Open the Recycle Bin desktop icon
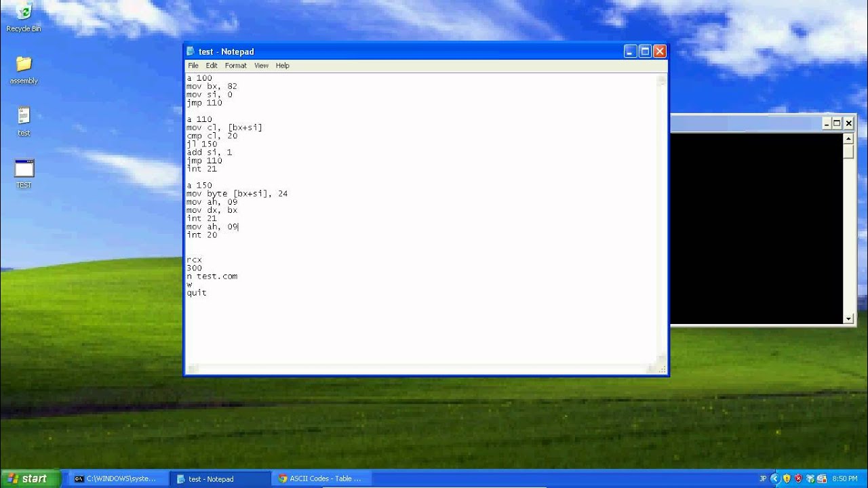The width and height of the screenshot is (868, 488). coord(24,17)
